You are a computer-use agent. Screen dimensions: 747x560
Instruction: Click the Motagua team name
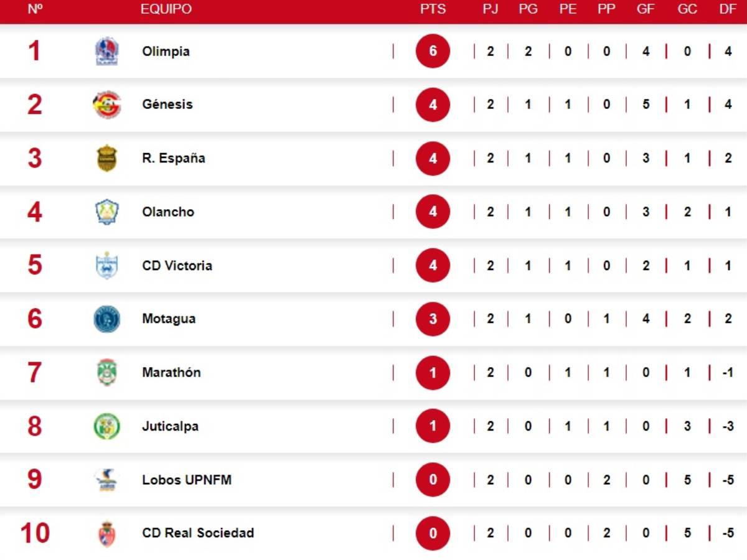(x=169, y=319)
